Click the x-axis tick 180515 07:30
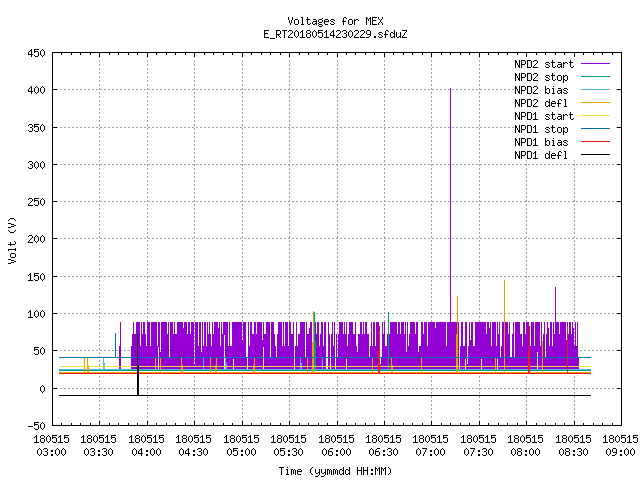This screenshot has height=480, width=640. [478, 446]
